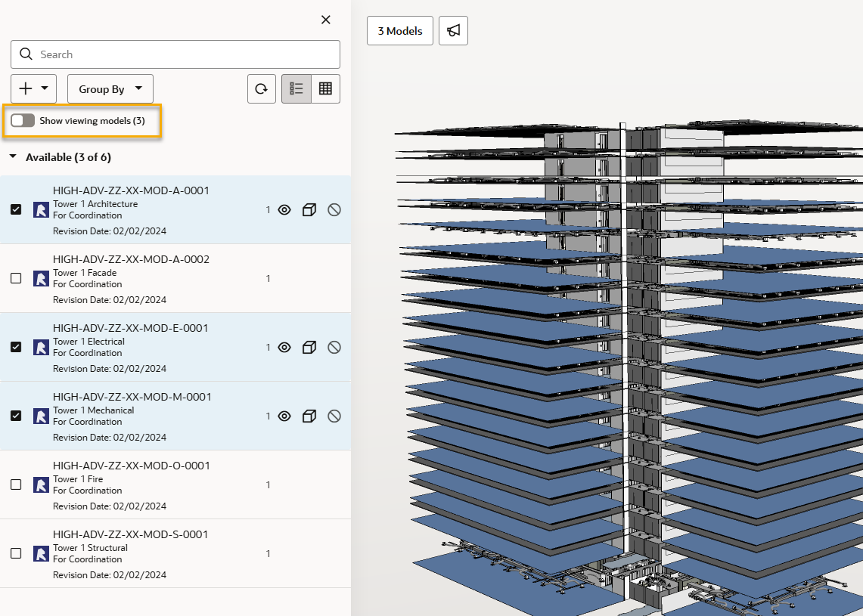Click 3D cube icon for Tower 1 Mechanical
This screenshot has width=863, height=616.
click(309, 416)
